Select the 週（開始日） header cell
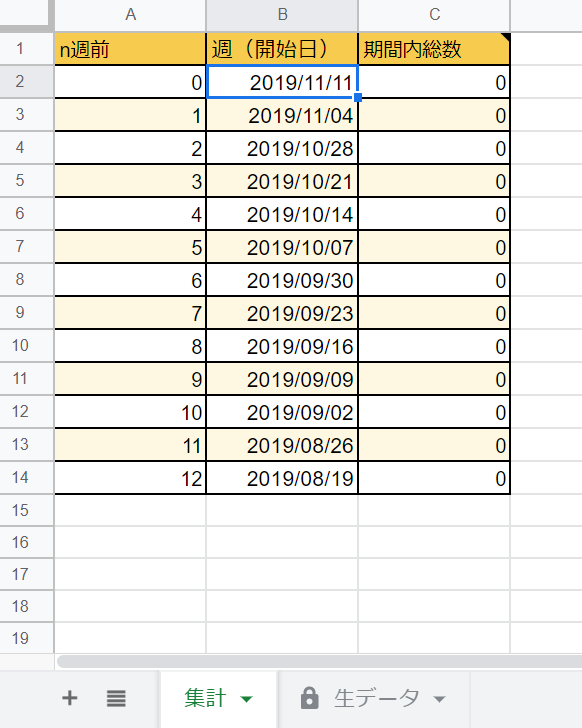Viewport: 582px width, 728px height. pos(282,49)
